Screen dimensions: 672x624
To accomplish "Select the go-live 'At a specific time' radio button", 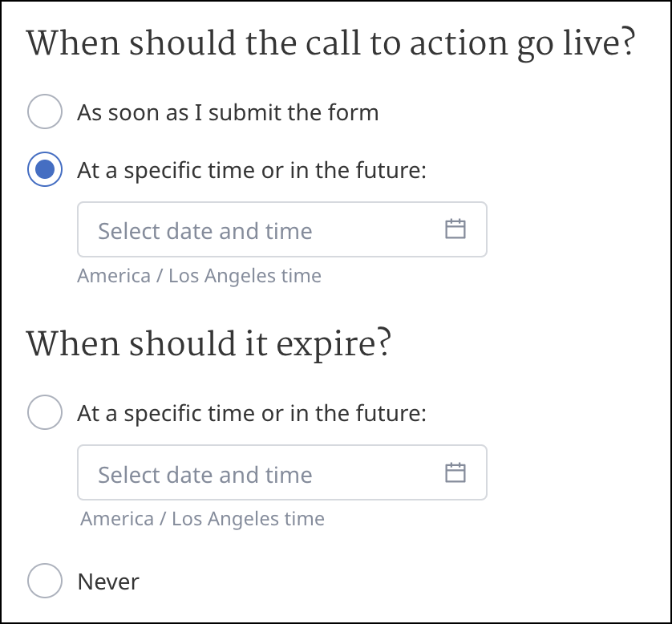I will [x=45, y=169].
